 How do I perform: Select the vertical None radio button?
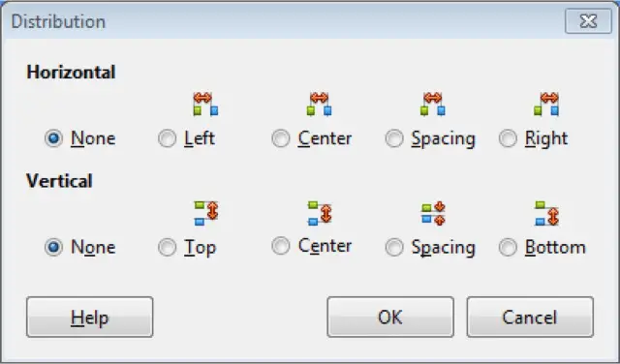[x=53, y=248]
